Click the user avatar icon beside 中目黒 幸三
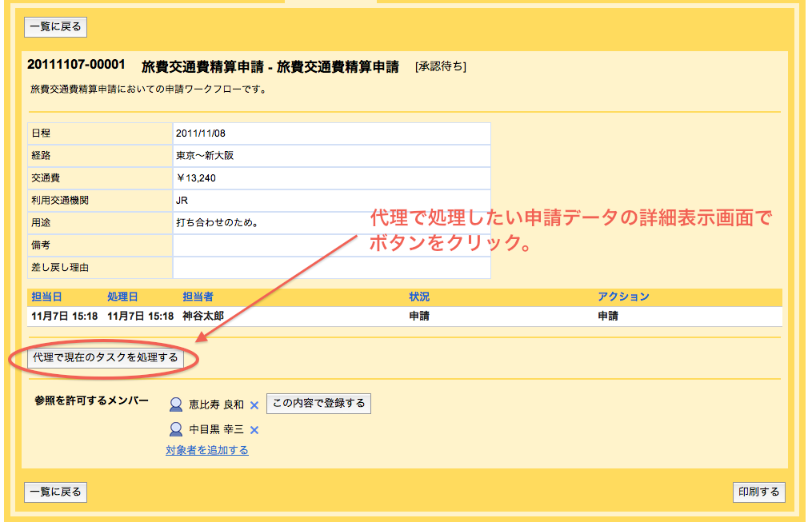The width and height of the screenshot is (812, 522). (x=175, y=429)
